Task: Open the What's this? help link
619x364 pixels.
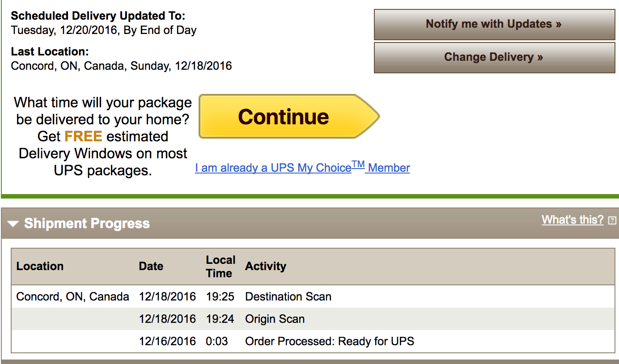Action: tap(572, 220)
